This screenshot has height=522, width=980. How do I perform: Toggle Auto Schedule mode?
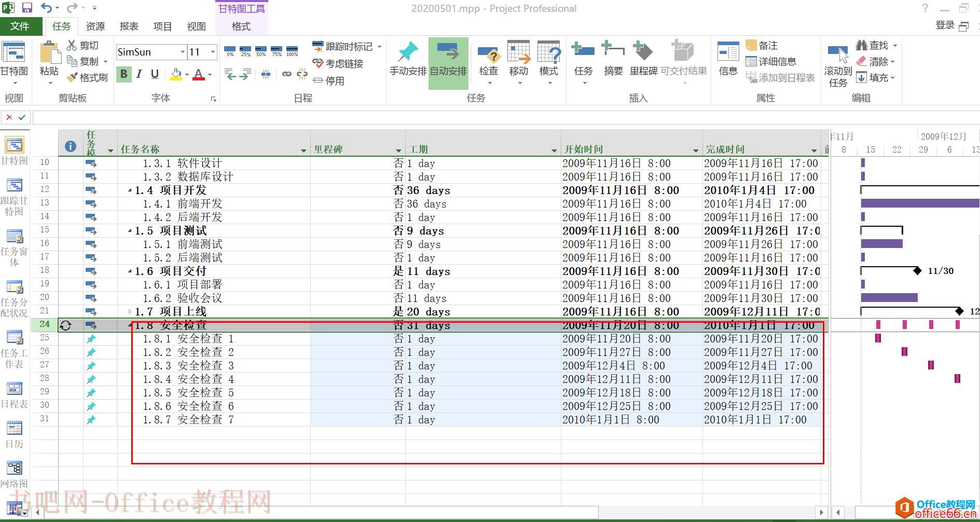pos(448,63)
